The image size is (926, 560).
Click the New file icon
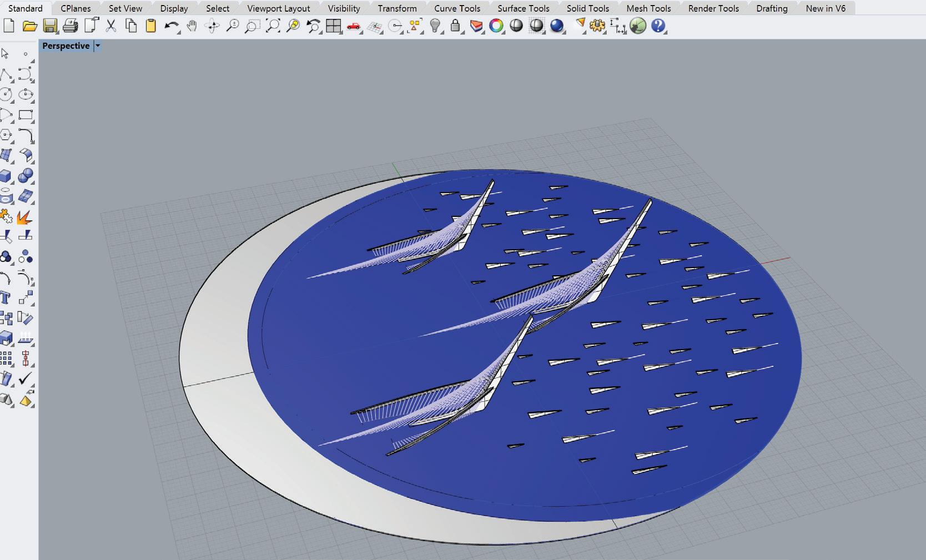(9, 26)
